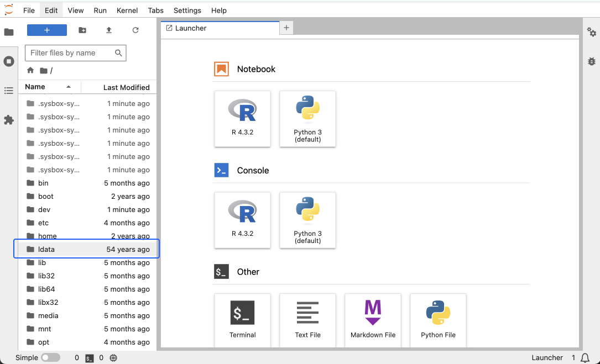Open the Debugger bug icon

coord(592,61)
